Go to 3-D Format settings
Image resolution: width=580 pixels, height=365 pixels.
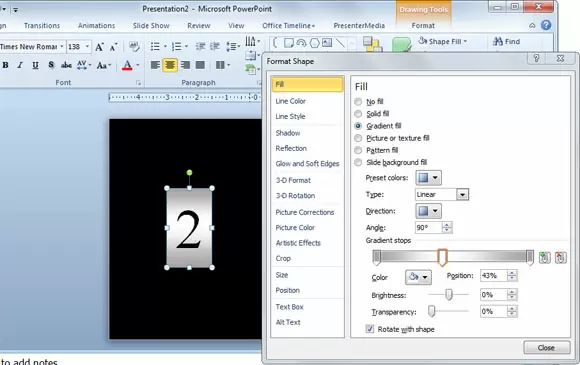click(293, 180)
